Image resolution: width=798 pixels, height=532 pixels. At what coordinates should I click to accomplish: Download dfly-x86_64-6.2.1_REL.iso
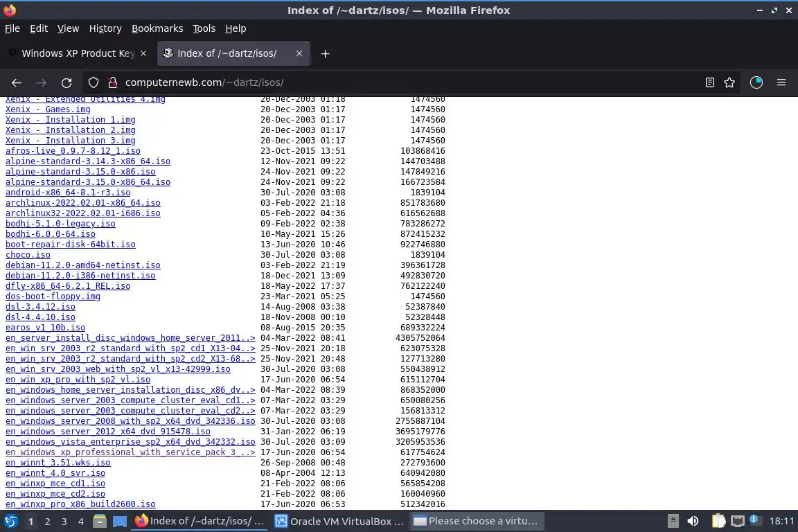coord(68,286)
